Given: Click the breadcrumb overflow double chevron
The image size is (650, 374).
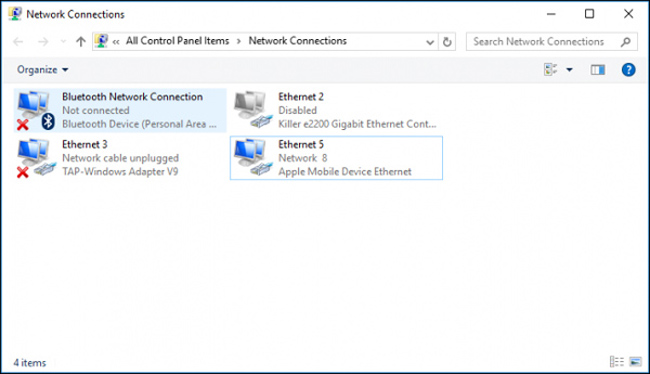Looking at the screenshot, I should pos(116,41).
